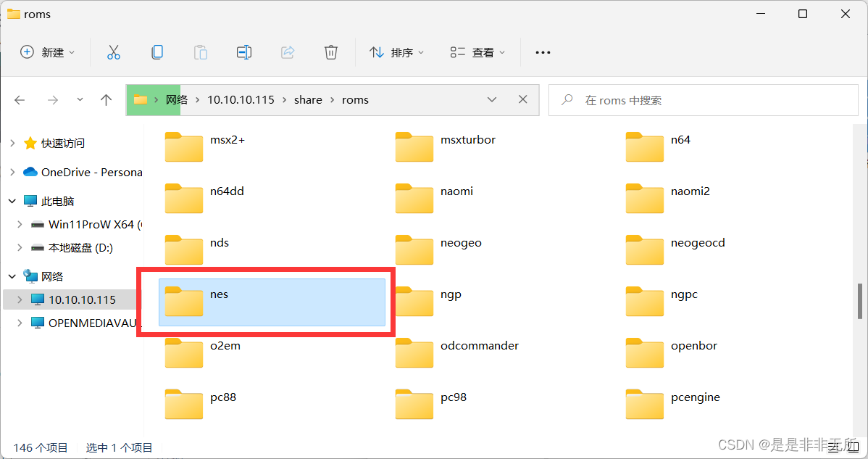Open the 排序 (Sort) menu

(x=397, y=51)
